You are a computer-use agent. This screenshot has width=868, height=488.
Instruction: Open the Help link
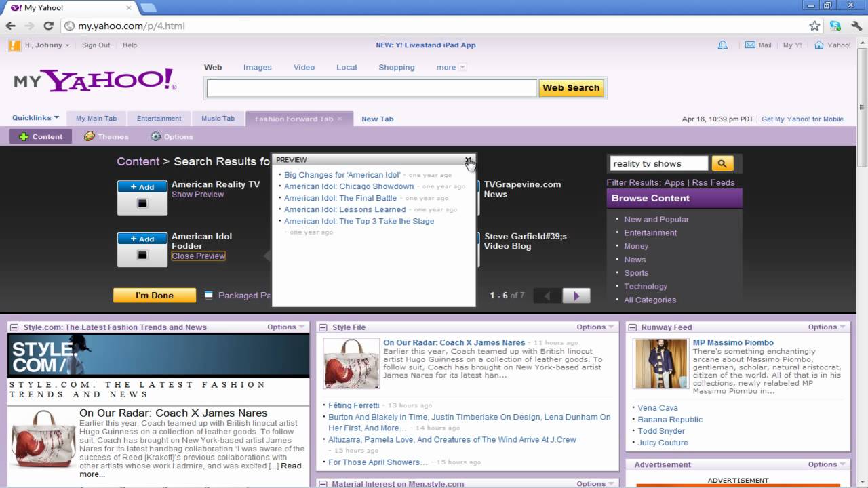pyautogui.click(x=130, y=45)
